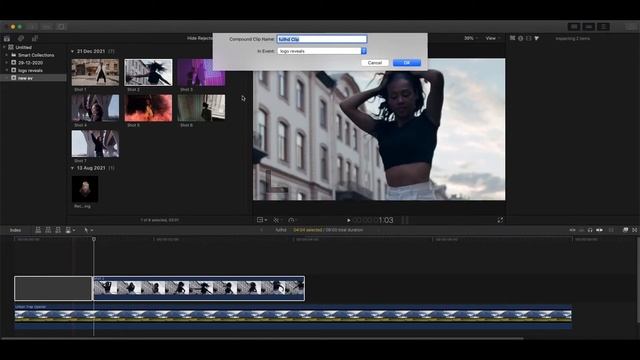Open the Color inspector tab icon

tap(520, 38)
